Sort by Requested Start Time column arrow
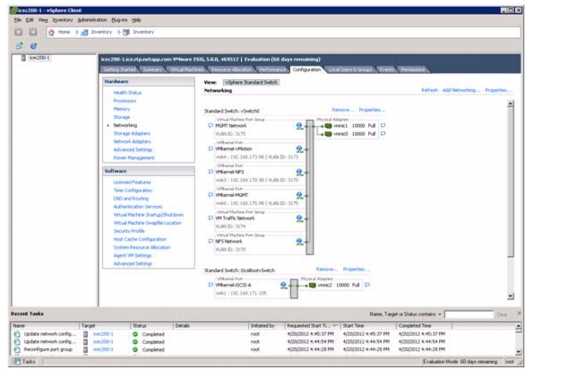 click(335, 326)
